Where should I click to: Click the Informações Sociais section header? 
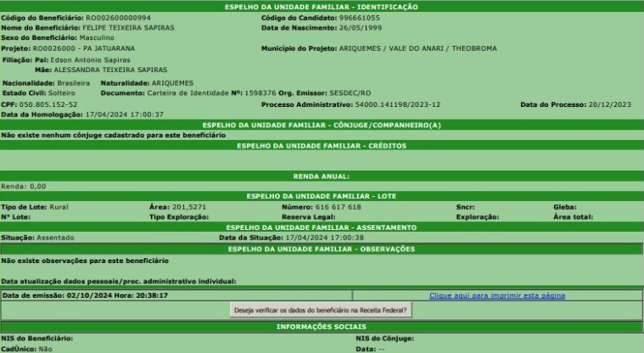pos(322,327)
